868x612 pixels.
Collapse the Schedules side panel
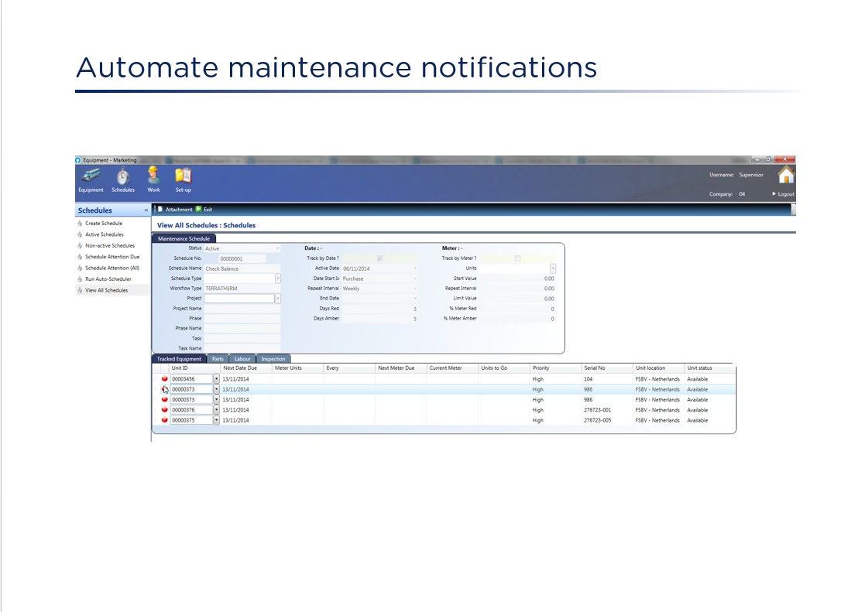[x=146, y=210]
